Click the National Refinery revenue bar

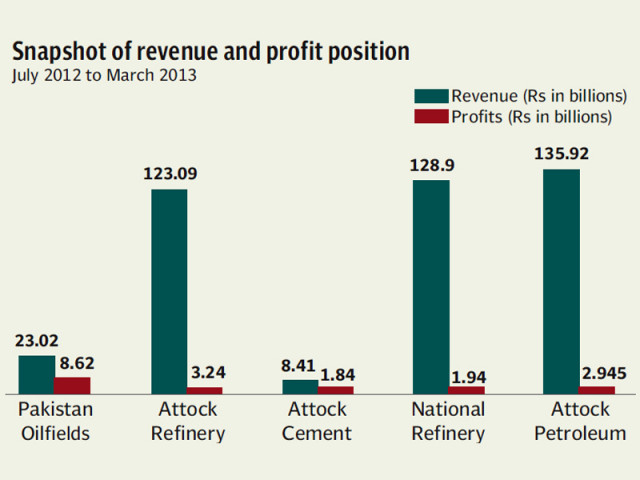(431, 287)
